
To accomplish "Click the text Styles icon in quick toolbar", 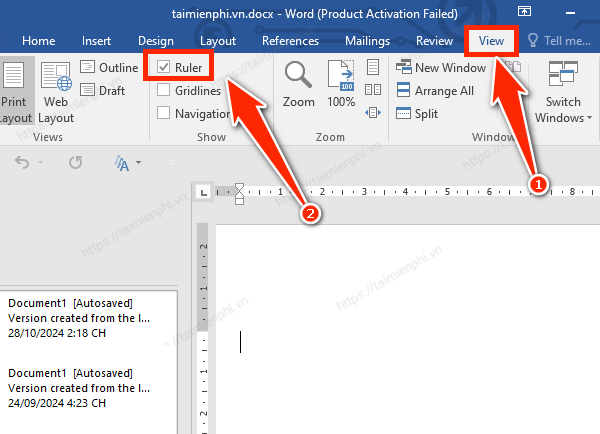I will (122, 163).
